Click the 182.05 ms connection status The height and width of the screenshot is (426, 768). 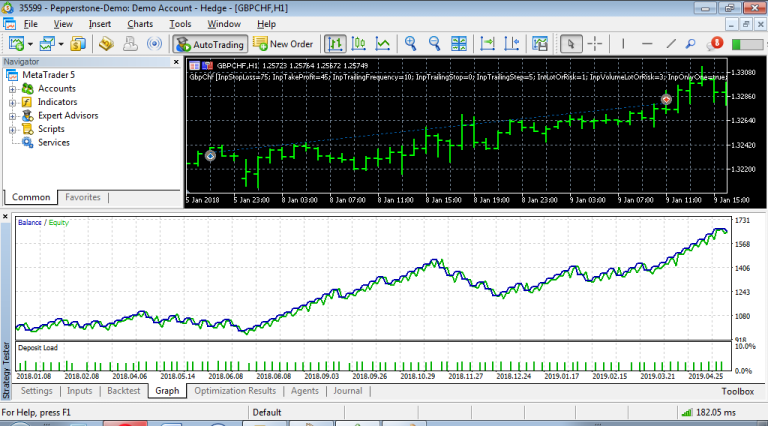709,412
